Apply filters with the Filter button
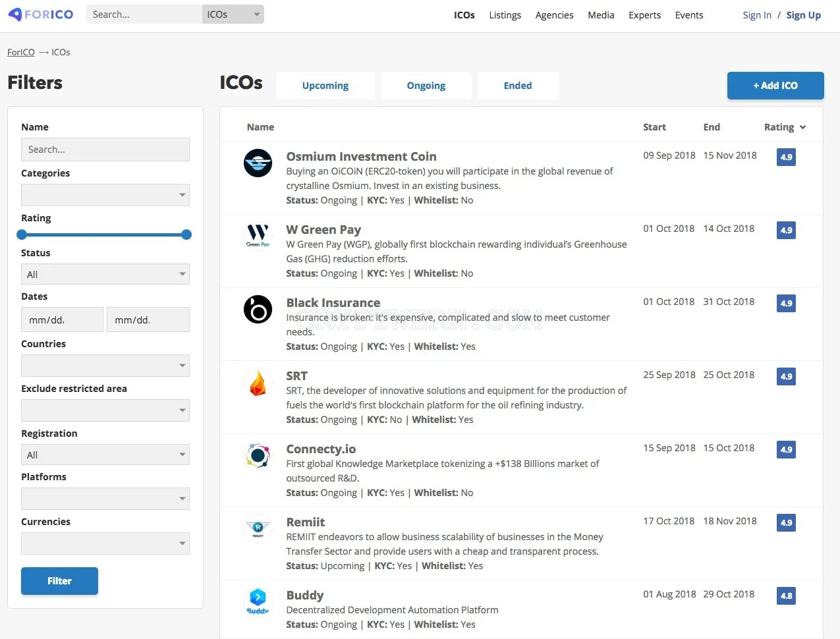Screen dimensions: 840x639 point(59,581)
